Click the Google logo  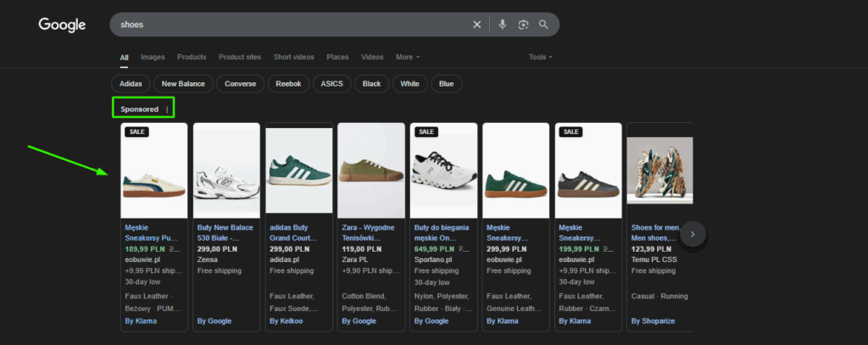point(62,25)
